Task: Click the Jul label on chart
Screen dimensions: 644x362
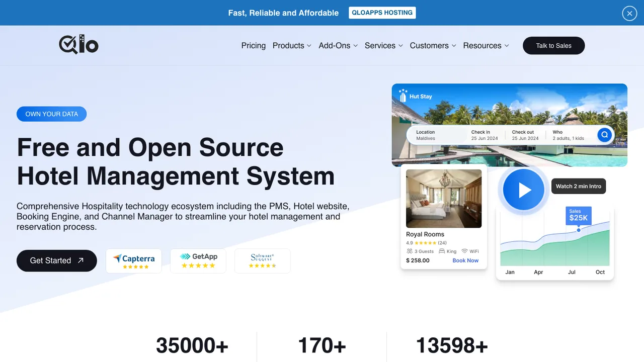Action: (572, 272)
